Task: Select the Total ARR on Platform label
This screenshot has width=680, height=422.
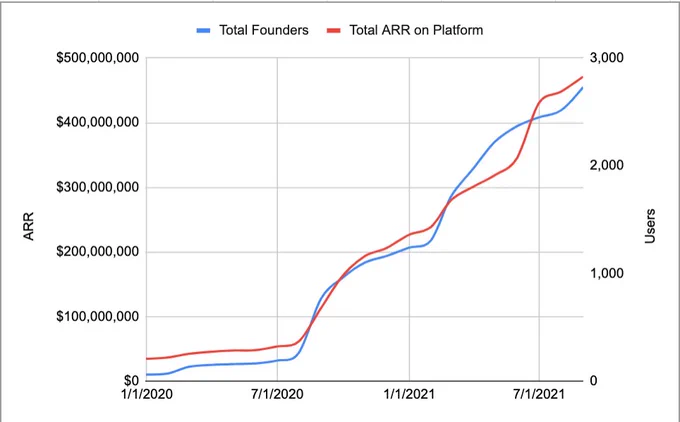Action: pyautogui.click(x=416, y=30)
